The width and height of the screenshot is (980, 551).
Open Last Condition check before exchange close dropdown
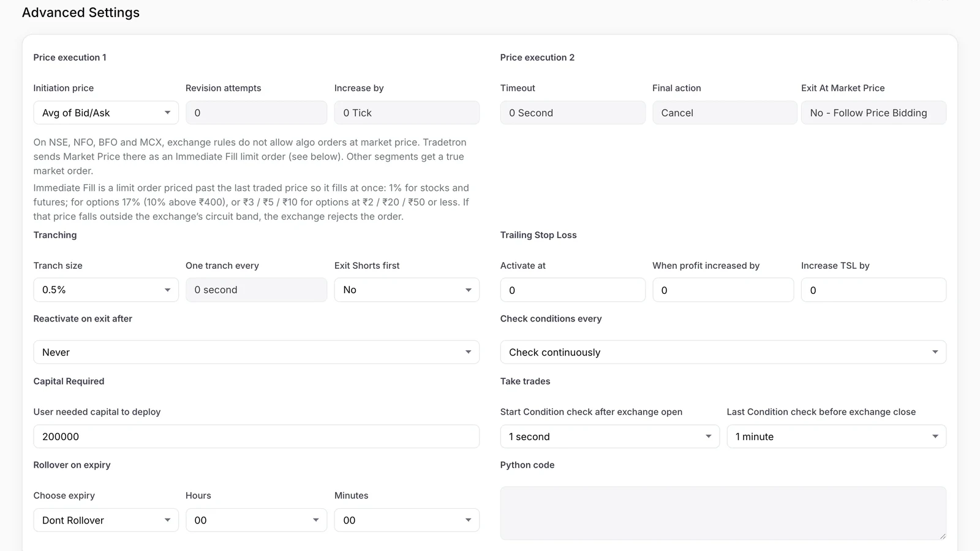[x=837, y=437]
